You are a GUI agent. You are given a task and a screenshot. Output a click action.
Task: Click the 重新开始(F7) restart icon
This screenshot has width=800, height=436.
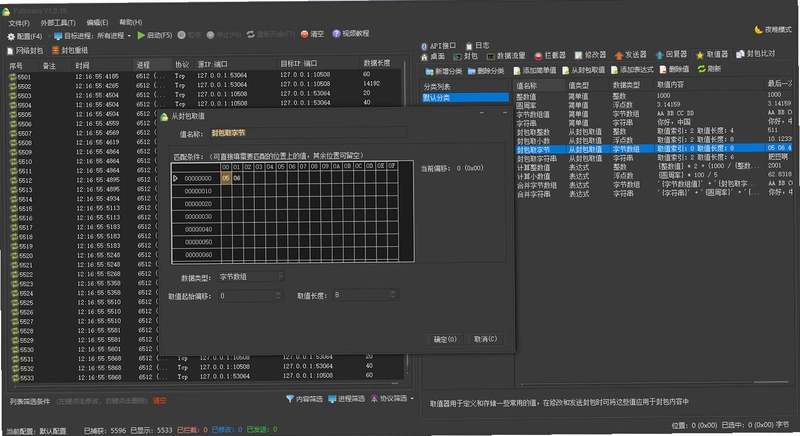pos(251,35)
